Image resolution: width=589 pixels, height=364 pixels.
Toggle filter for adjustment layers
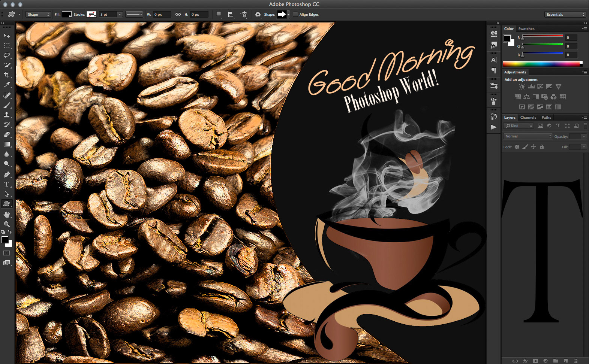click(549, 126)
